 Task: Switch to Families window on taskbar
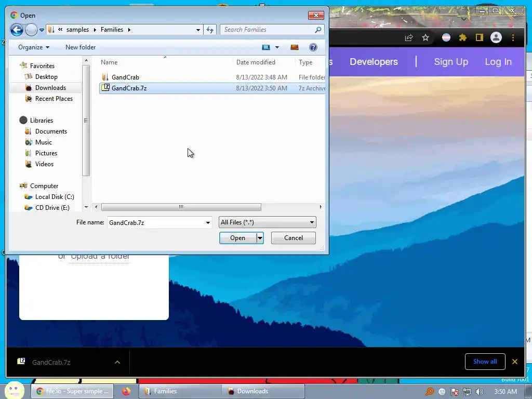(180, 391)
